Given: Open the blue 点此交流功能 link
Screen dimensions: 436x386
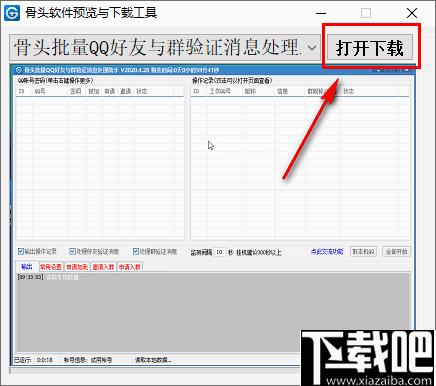Looking at the screenshot, I should pyautogui.click(x=327, y=252).
